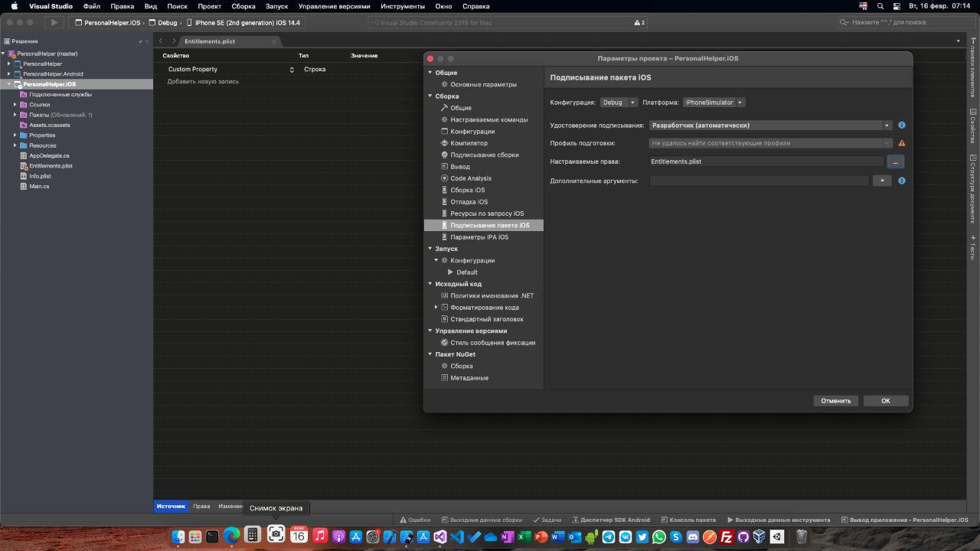Click the entitlements field showing Entitlements.plist
The height and width of the screenshot is (551, 980).
point(766,161)
